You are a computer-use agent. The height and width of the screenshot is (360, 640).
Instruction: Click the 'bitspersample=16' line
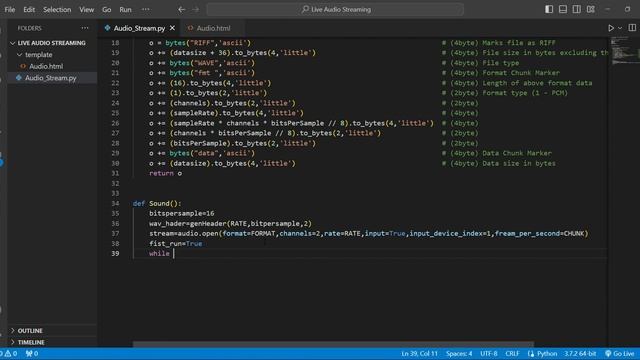182,213
